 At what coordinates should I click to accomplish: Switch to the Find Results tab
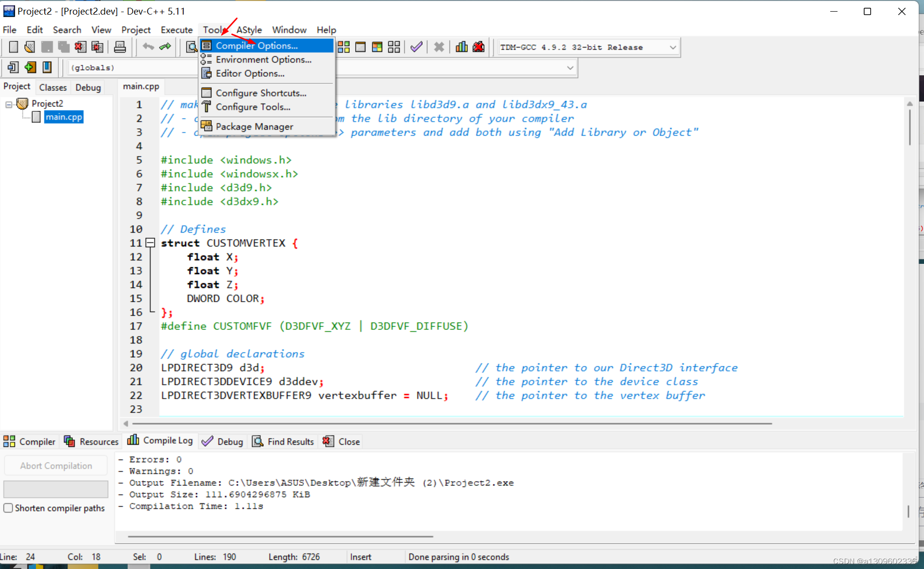click(x=283, y=441)
